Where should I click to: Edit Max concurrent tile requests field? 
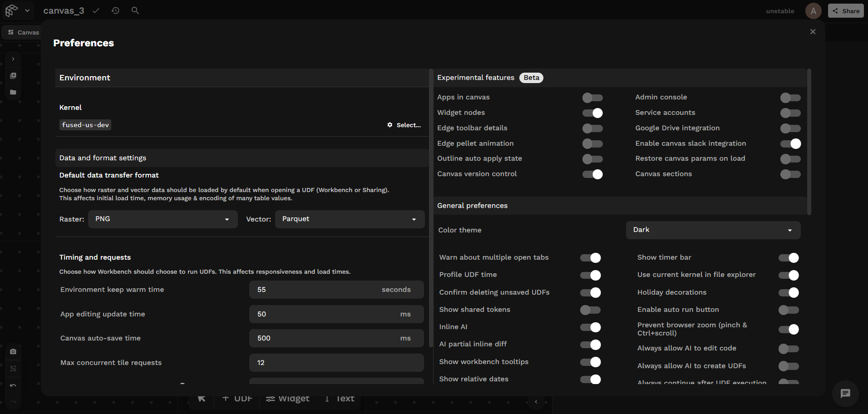click(336, 363)
